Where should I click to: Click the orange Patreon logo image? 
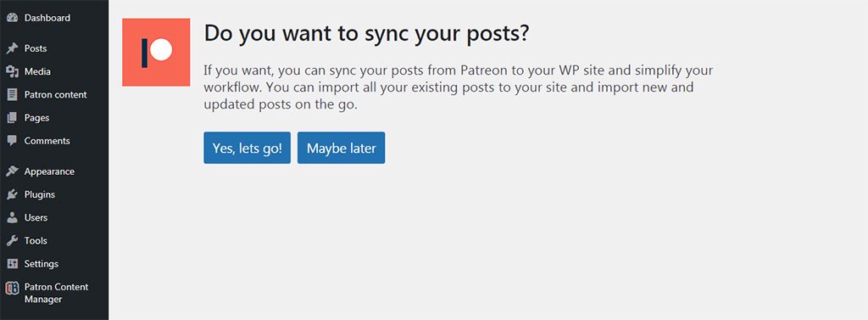tap(156, 52)
